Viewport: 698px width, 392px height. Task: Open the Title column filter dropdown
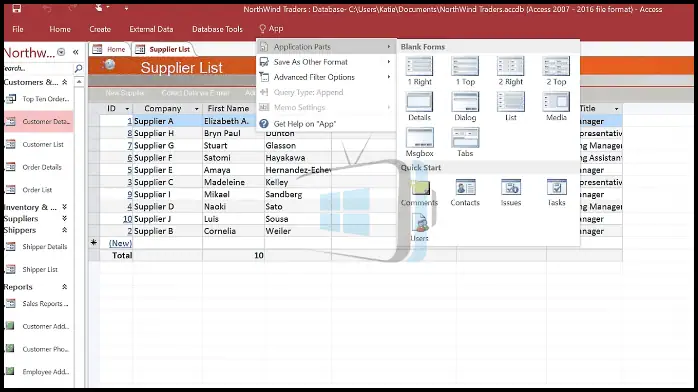pos(617,109)
